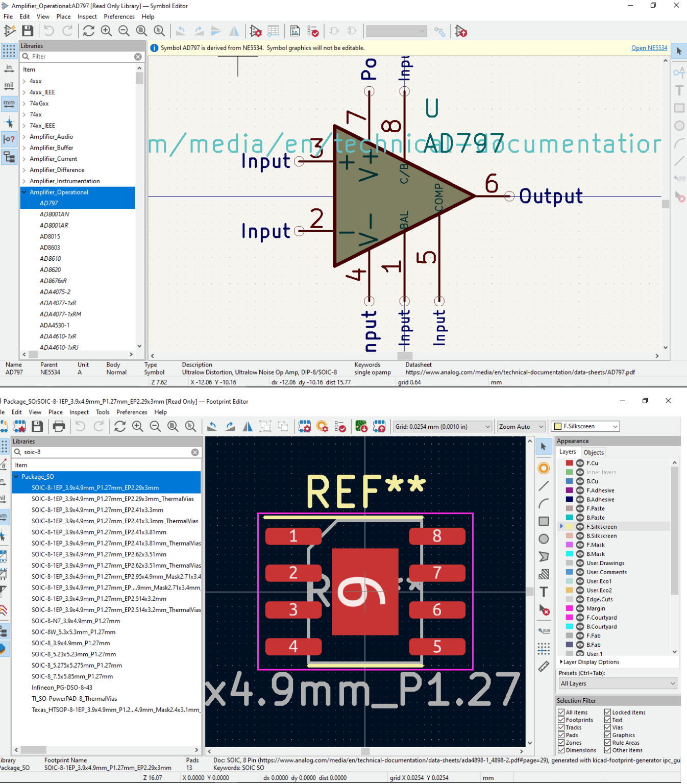
Task: Select the Text tool in the Symbol Editor
Action: 679,90
